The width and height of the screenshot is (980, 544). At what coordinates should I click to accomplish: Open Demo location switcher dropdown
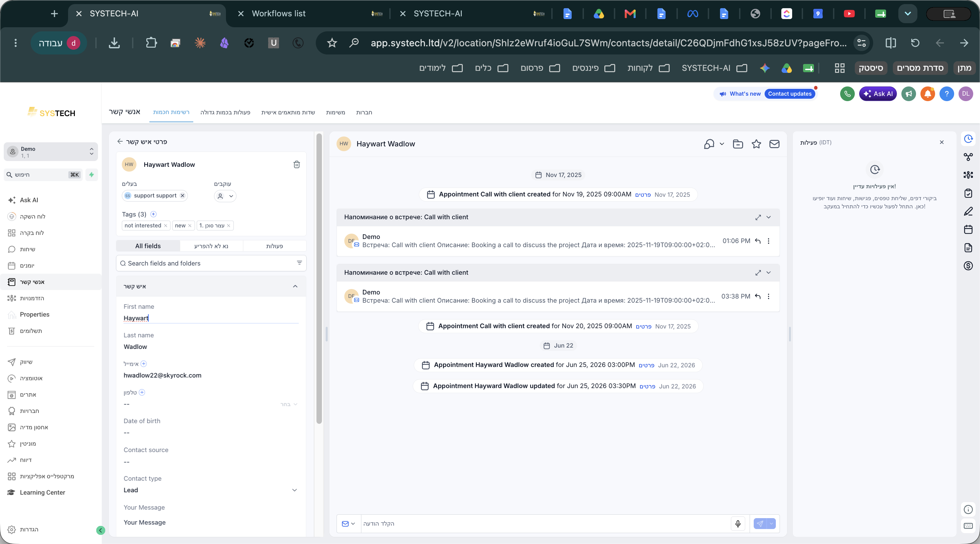coord(51,151)
